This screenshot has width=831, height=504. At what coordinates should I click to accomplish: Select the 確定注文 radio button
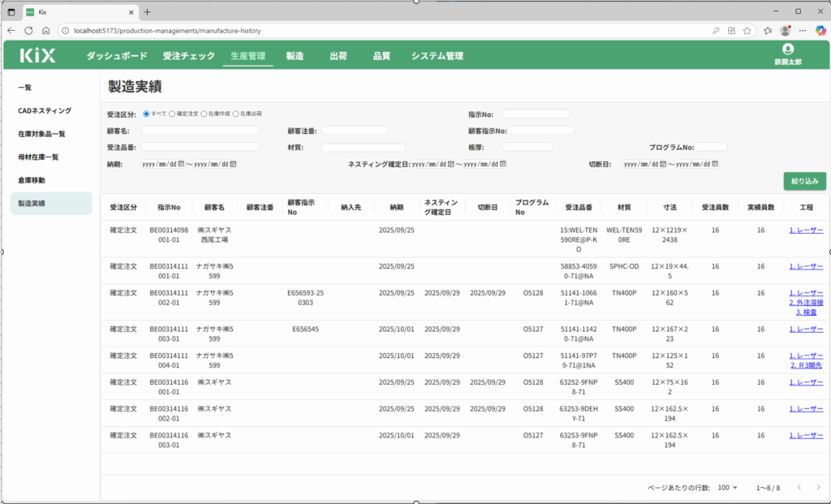coord(172,114)
